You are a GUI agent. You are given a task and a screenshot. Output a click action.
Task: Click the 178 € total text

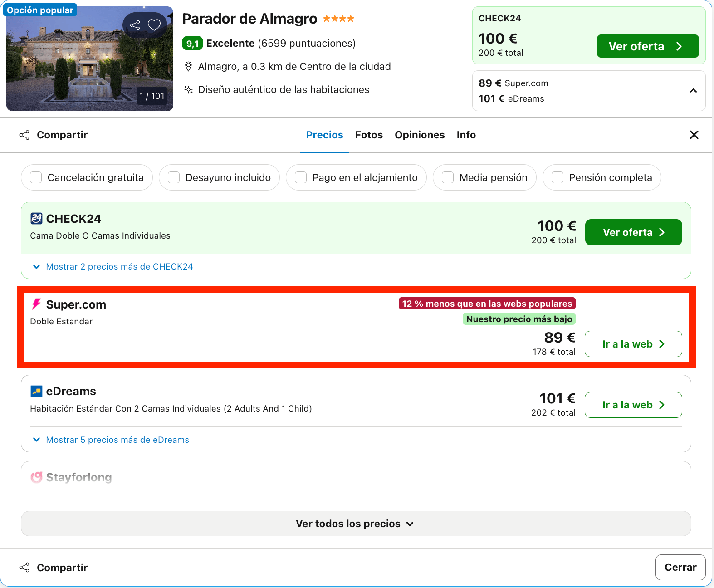pyautogui.click(x=554, y=352)
